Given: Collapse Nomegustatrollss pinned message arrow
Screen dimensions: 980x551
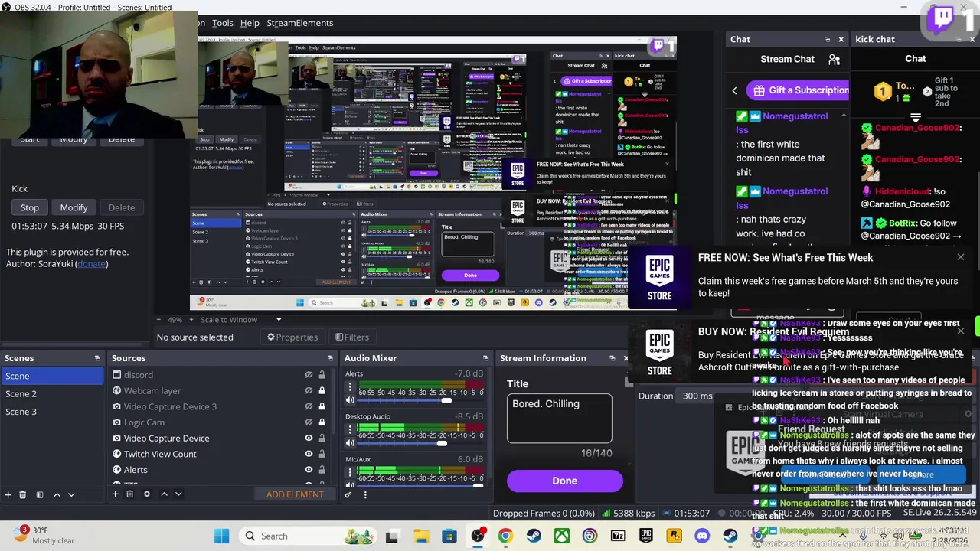Looking at the screenshot, I should (844, 116).
